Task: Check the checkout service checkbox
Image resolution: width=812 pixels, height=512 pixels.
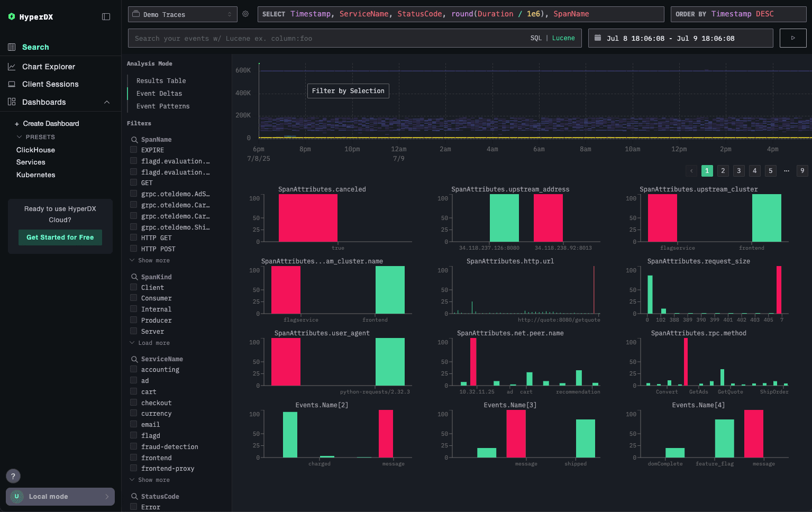Action: click(x=134, y=403)
